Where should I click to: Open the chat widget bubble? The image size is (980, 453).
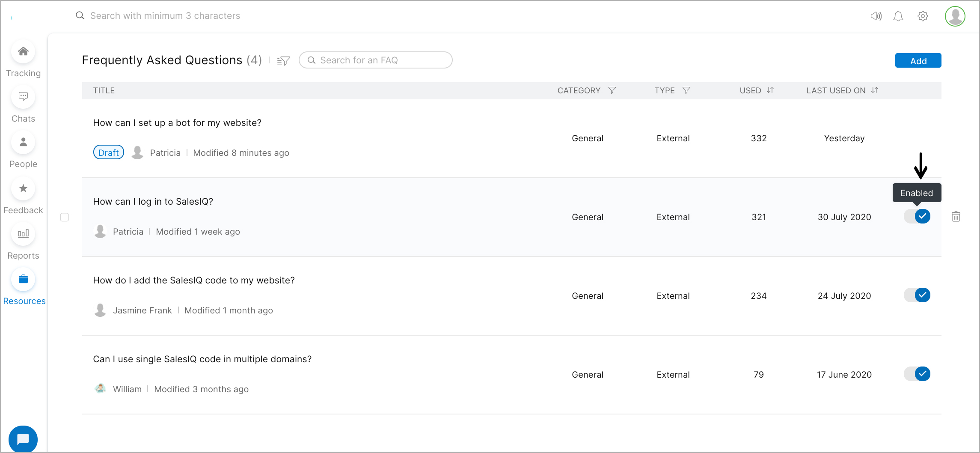coord(23,439)
